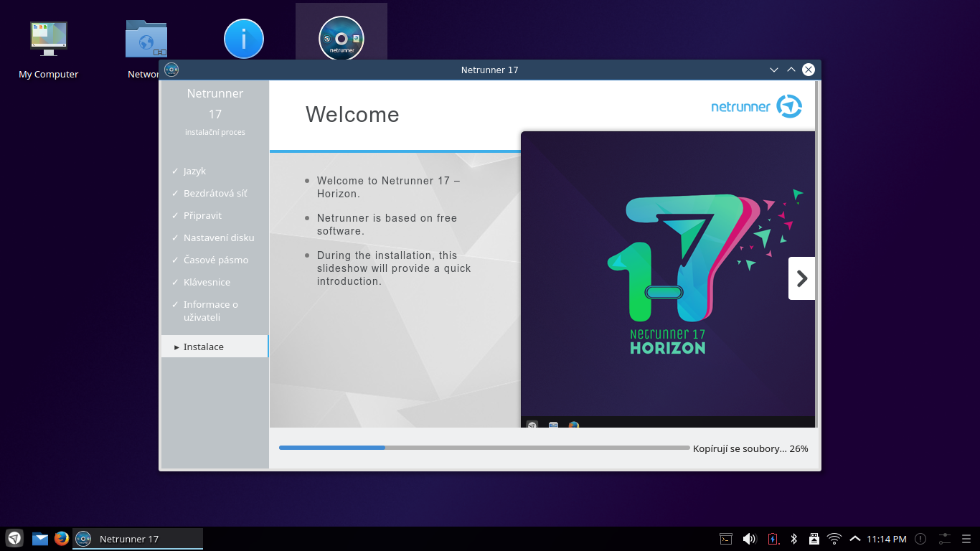
Task: Open the sliders settings icon in panel
Action: point(944,538)
